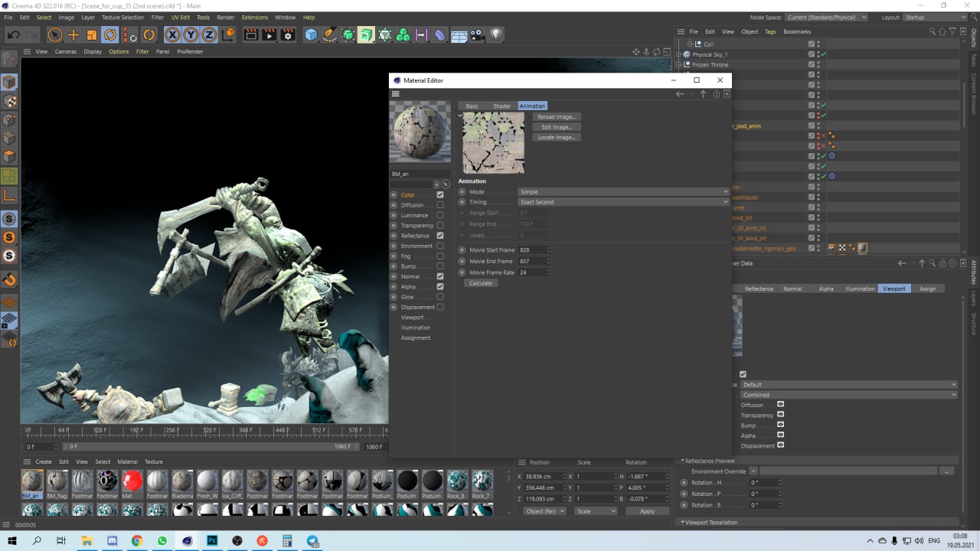The image size is (980, 551).
Task: Open the Extensions menu
Action: pos(255,17)
